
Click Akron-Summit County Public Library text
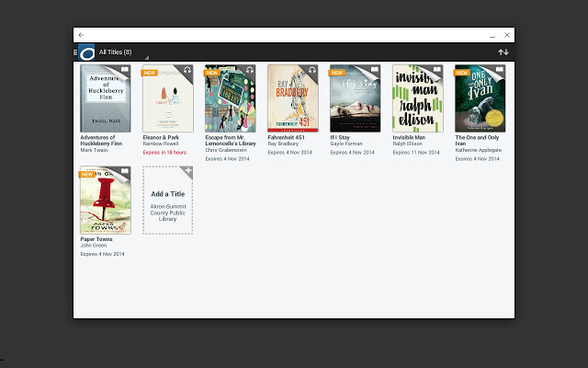tap(167, 213)
